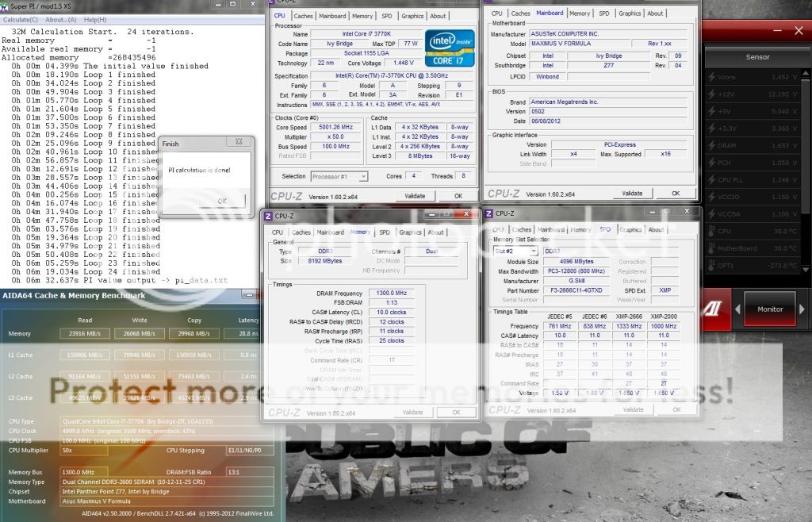Screen dimensions: 812x522
Task: Switch to Caches tab in CPU window
Action: point(303,16)
